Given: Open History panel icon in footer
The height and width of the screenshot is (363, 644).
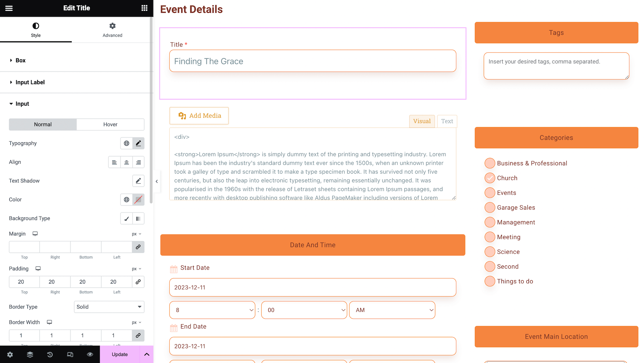Looking at the screenshot, I should (x=50, y=355).
